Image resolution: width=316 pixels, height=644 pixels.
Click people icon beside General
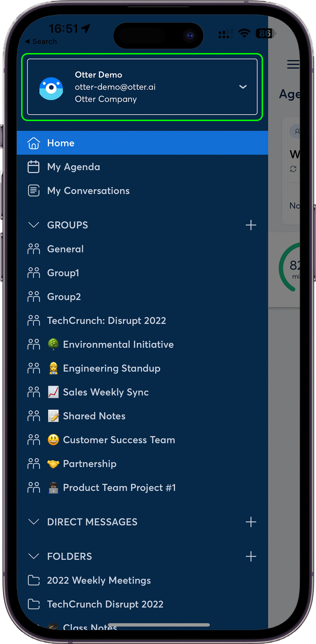[x=34, y=249]
